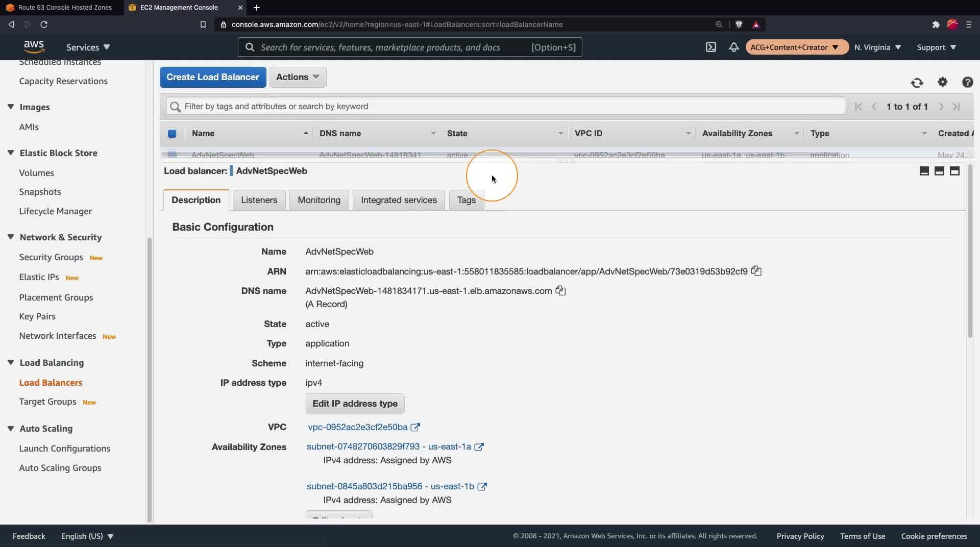Open subnet-0845a803d215ba956 us-east-1b link
The height and width of the screenshot is (547, 980).
pos(390,486)
